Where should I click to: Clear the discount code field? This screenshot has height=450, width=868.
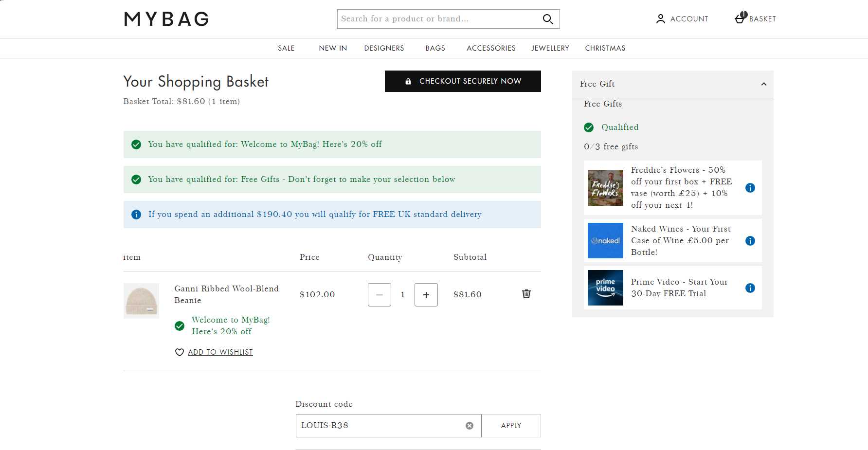tap(470, 426)
